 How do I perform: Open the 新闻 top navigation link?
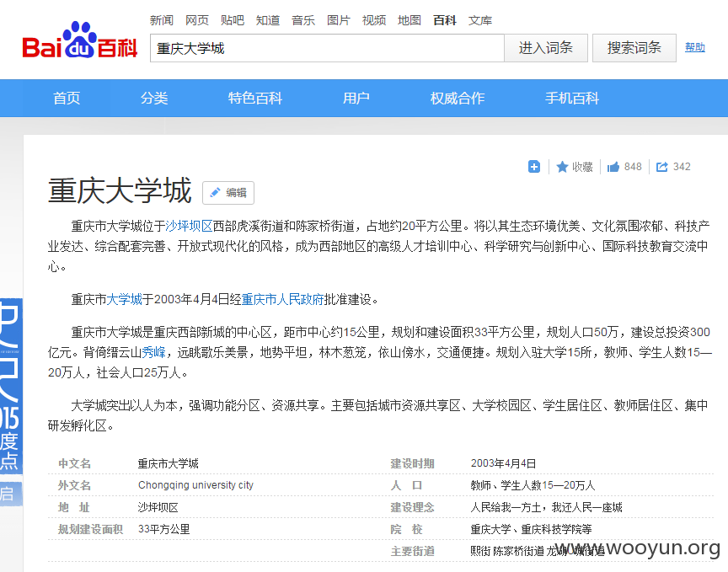point(162,20)
